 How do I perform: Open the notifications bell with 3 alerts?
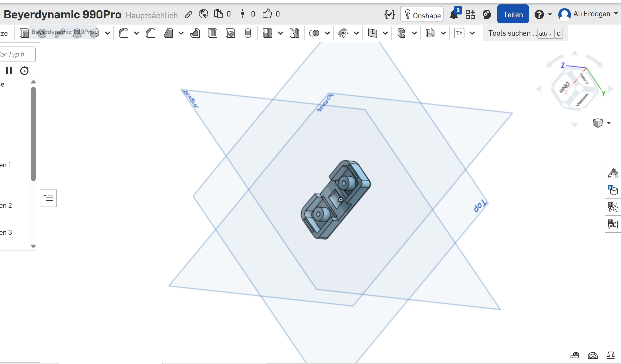point(455,15)
